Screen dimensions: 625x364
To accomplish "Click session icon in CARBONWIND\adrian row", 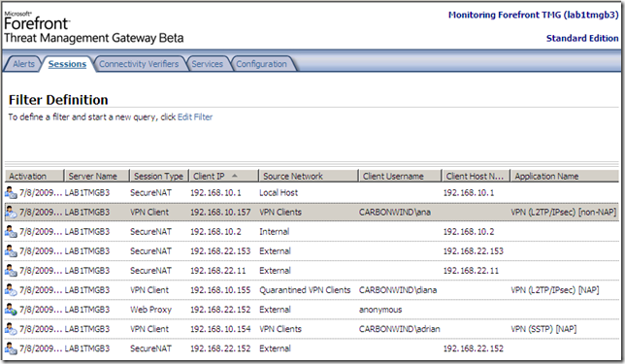I will pyautogui.click(x=11, y=329).
